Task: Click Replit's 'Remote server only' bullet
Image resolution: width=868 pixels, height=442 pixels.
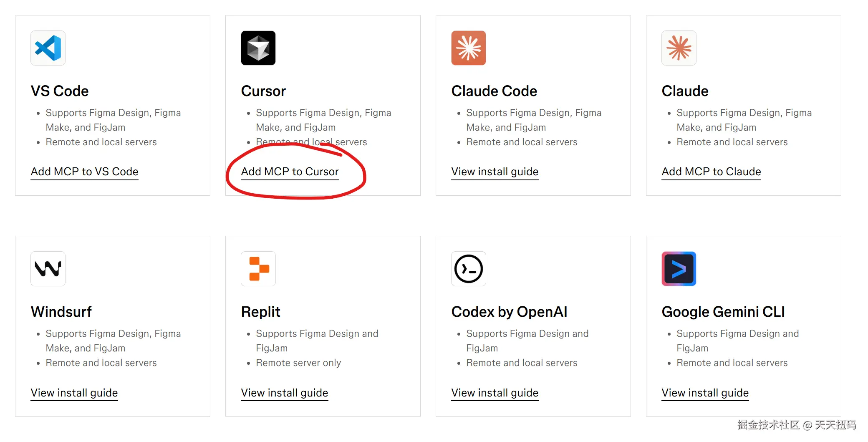Action: click(298, 363)
